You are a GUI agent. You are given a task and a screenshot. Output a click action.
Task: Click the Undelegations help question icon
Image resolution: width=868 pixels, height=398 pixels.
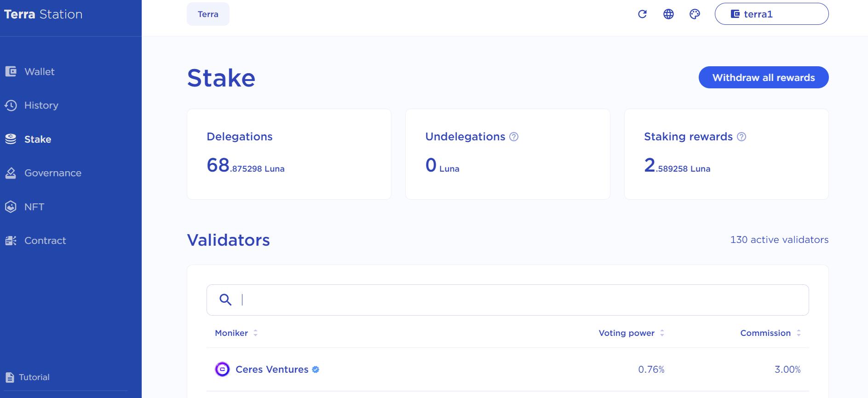coord(514,137)
